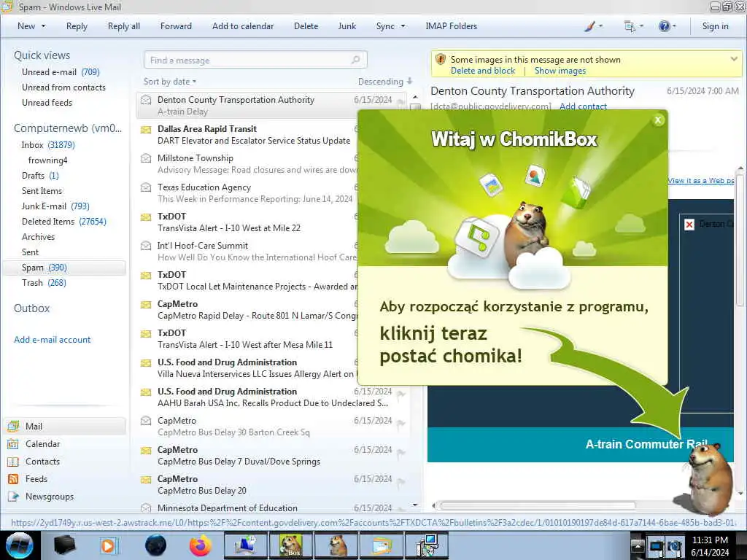
Task: Click the Windows Live Mail envelope taskbar button
Action: (x=381, y=545)
